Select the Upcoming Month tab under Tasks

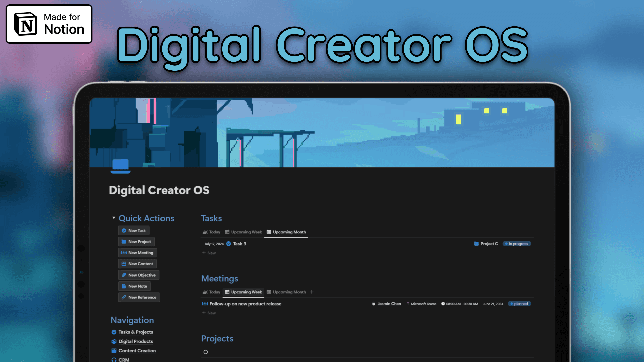pyautogui.click(x=286, y=232)
